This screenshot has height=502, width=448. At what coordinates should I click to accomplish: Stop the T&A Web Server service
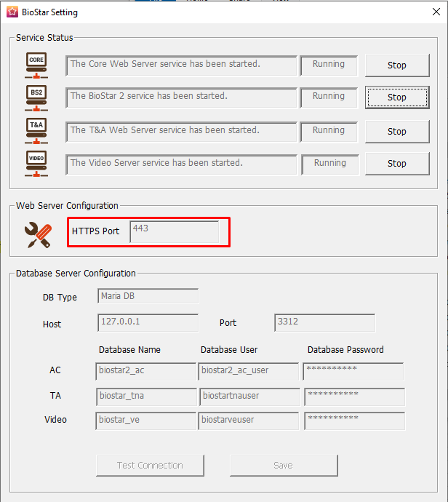[396, 132]
